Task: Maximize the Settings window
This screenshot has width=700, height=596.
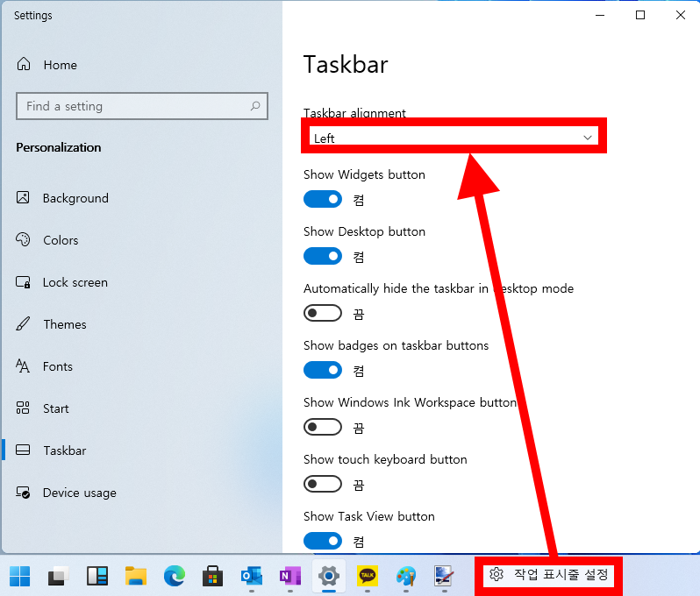Action: click(640, 15)
